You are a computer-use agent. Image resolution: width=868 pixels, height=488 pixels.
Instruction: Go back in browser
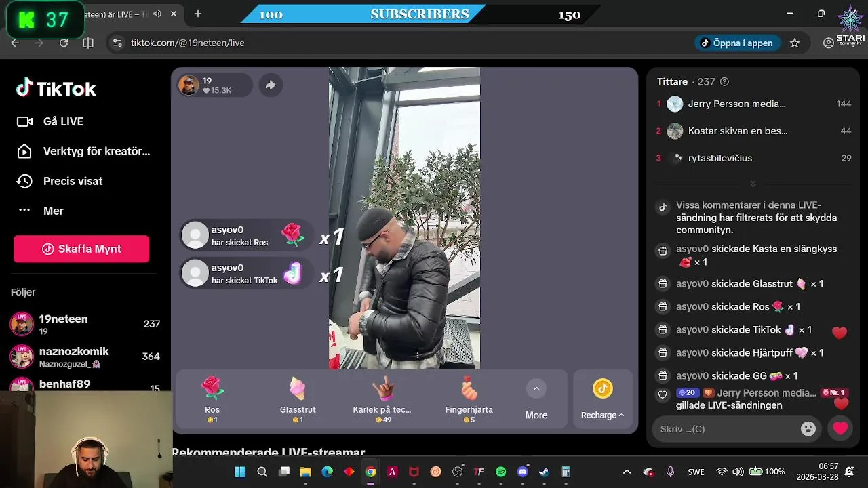(15, 43)
